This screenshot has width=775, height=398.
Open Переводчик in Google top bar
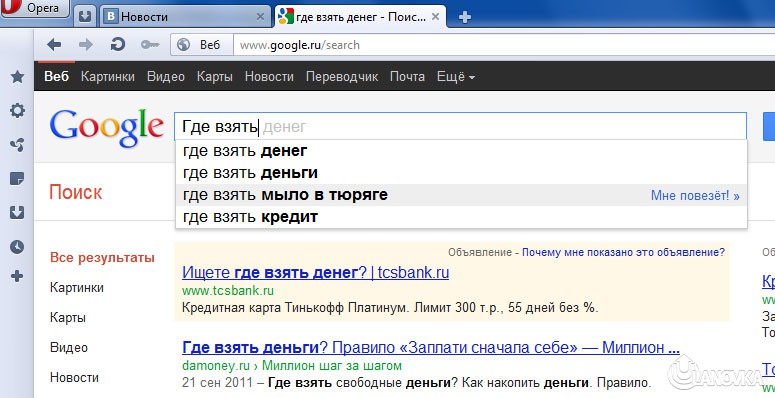(x=342, y=77)
